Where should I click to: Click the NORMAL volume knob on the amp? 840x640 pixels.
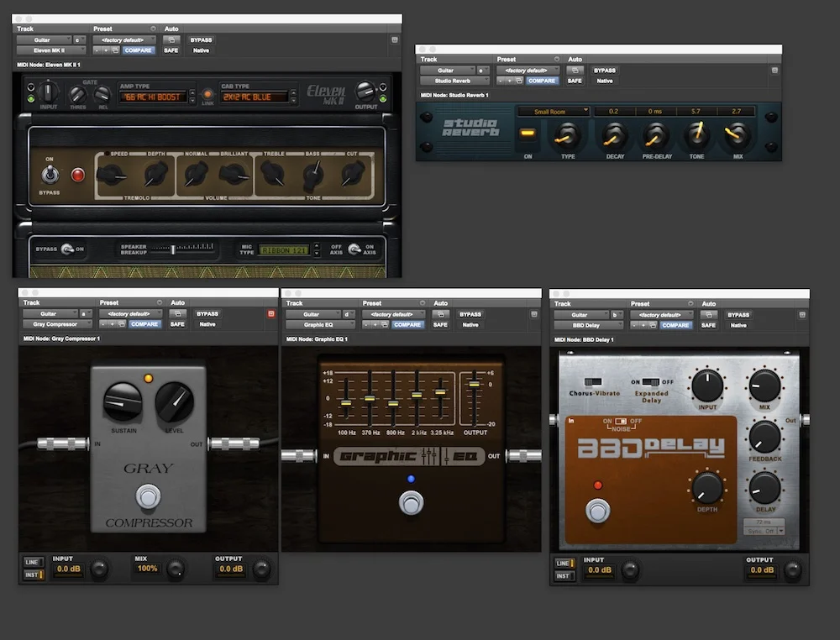pyautogui.click(x=195, y=174)
